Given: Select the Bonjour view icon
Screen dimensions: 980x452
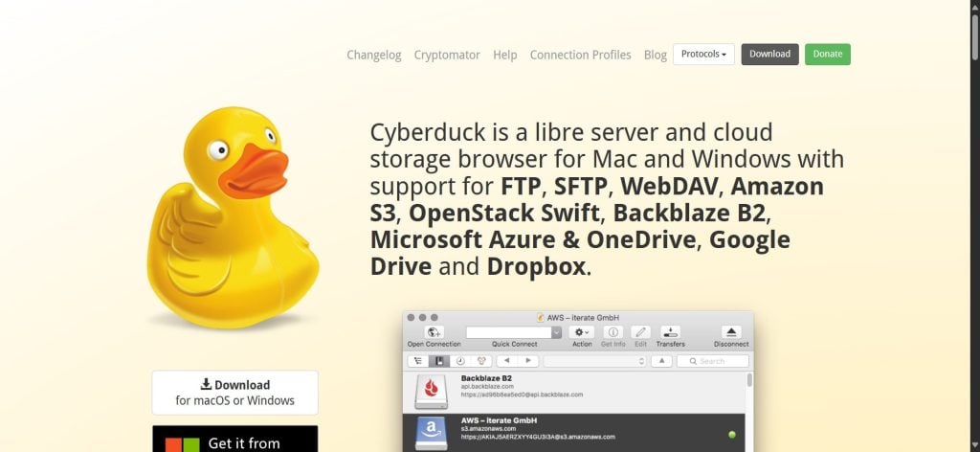Looking at the screenshot, I should point(480,361).
